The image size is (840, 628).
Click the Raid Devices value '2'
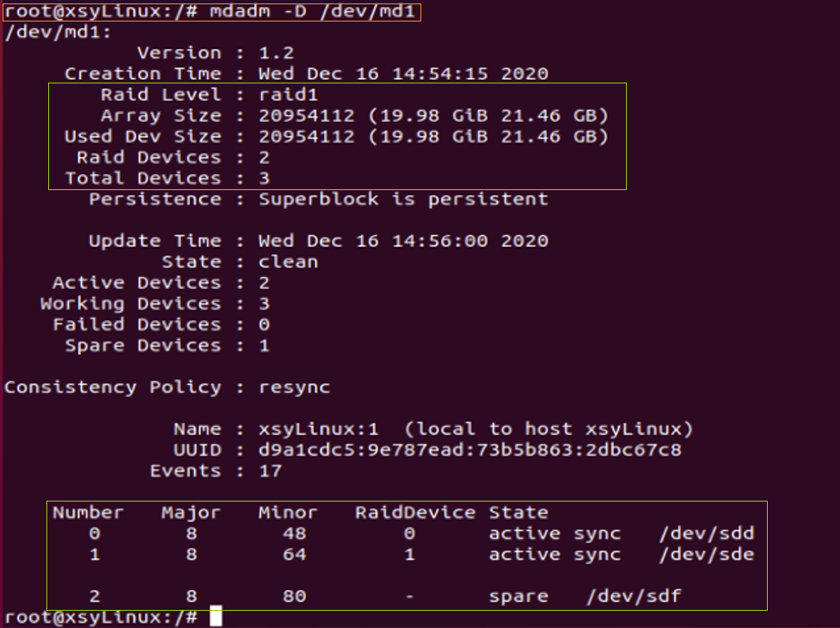click(x=264, y=157)
